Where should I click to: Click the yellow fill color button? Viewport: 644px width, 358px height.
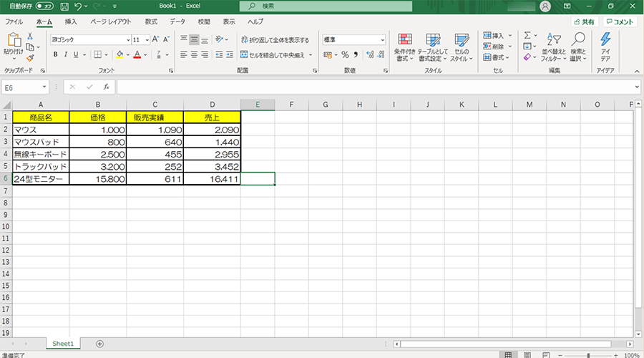pyautogui.click(x=119, y=54)
